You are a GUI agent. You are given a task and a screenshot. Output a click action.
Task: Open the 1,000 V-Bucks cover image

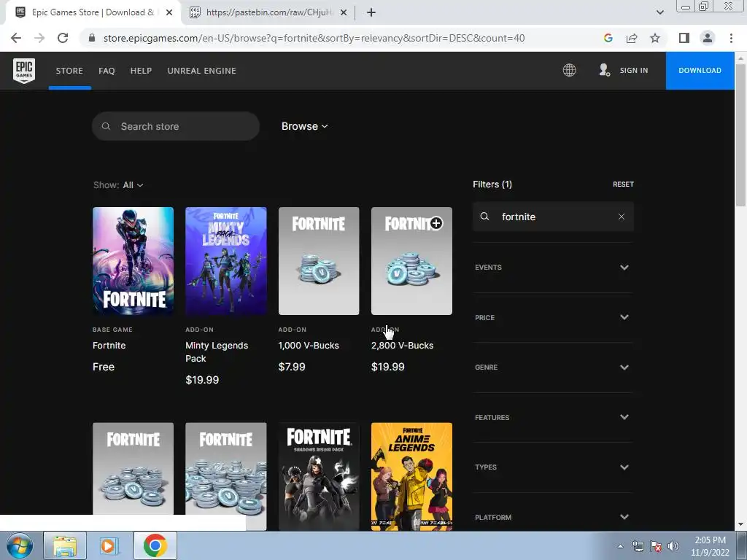click(319, 261)
